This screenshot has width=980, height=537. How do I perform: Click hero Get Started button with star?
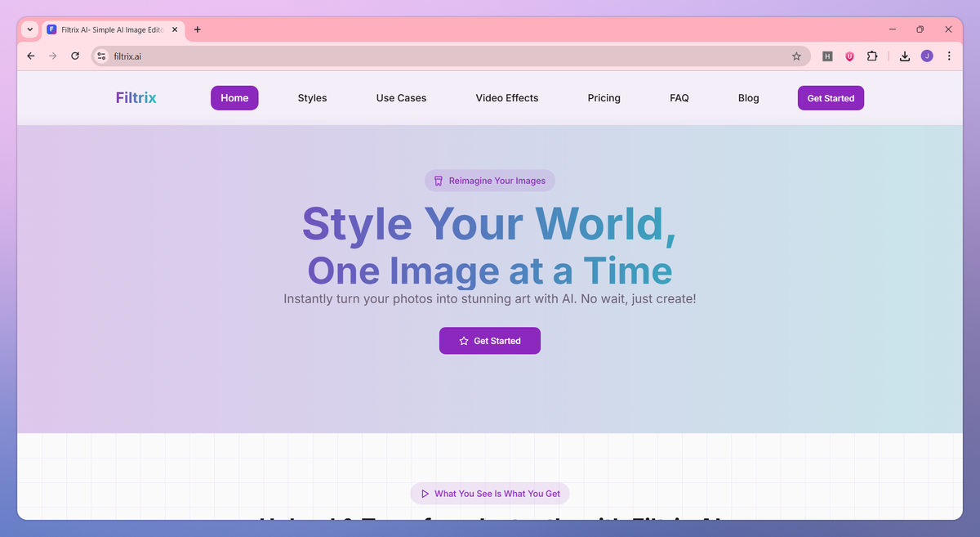point(490,341)
